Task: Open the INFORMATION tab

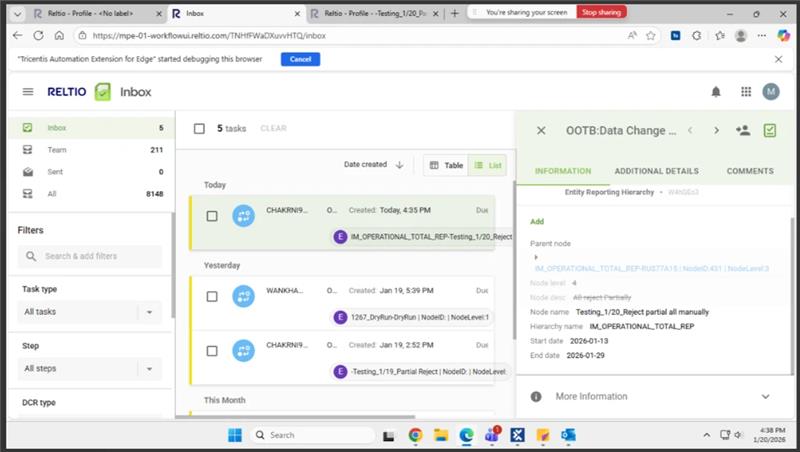Action: coord(563,171)
